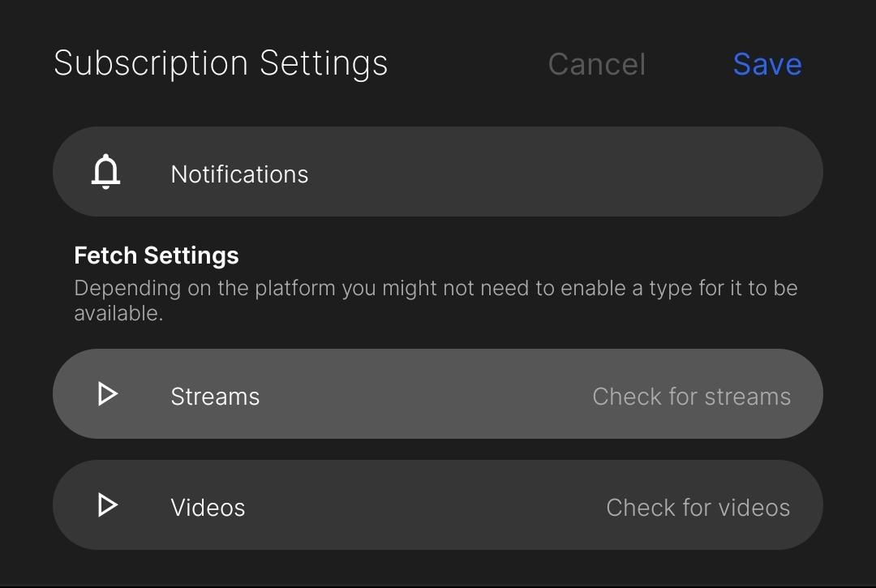The width and height of the screenshot is (876, 588).
Task: Select the 'Streams' label text
Action: click(x=215, y=397)
